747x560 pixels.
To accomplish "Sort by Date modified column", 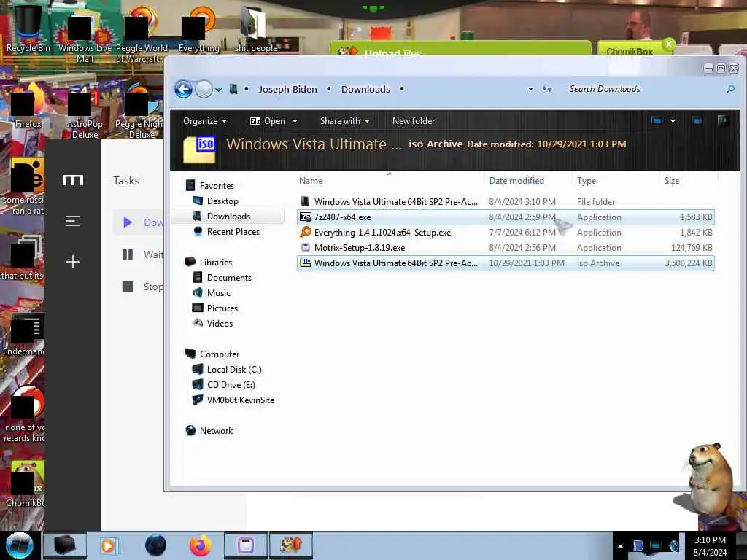I will point(516,181).
